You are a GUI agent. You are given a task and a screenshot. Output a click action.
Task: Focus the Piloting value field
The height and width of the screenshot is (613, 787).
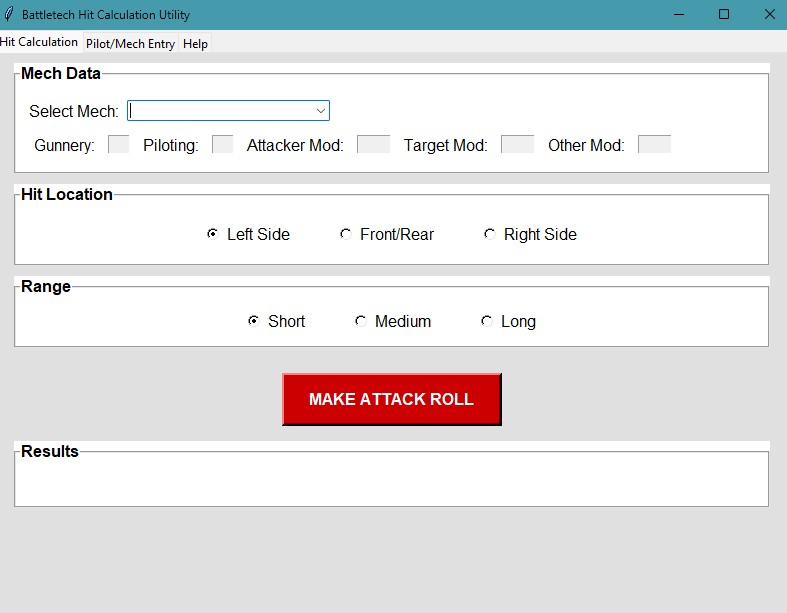[x=222, y=144]
